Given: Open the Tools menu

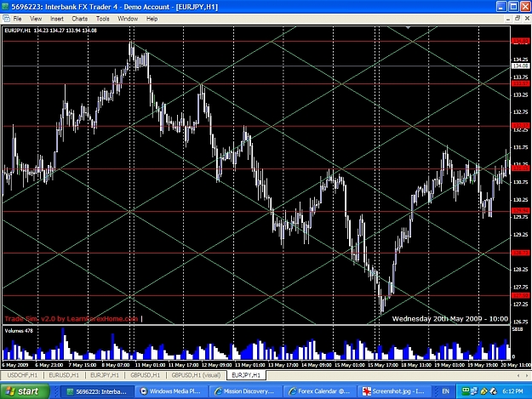Looking at the screenshot, I should click(x=102, y=19).
